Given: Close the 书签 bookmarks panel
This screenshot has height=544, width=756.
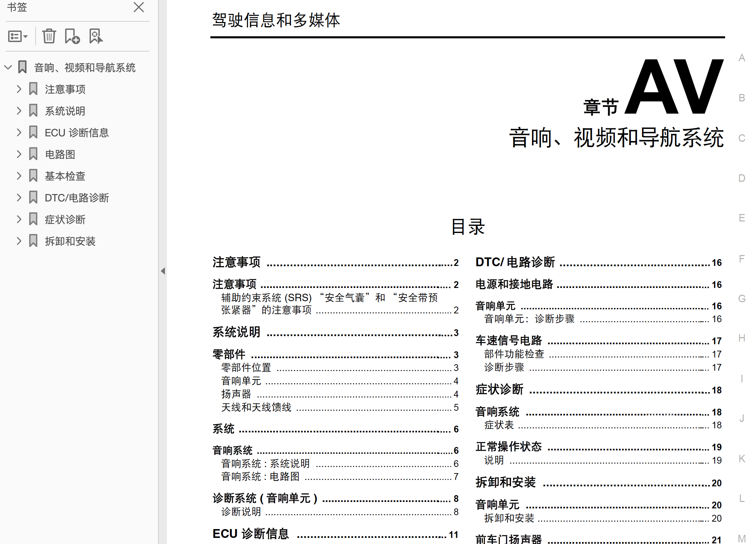Looking at the screenshot, I should pos(138,7).
